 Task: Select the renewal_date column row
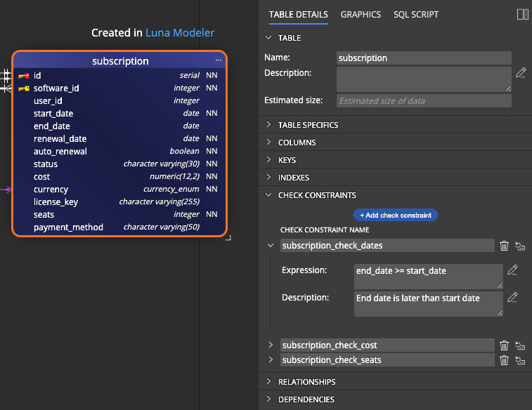(119, 138)
